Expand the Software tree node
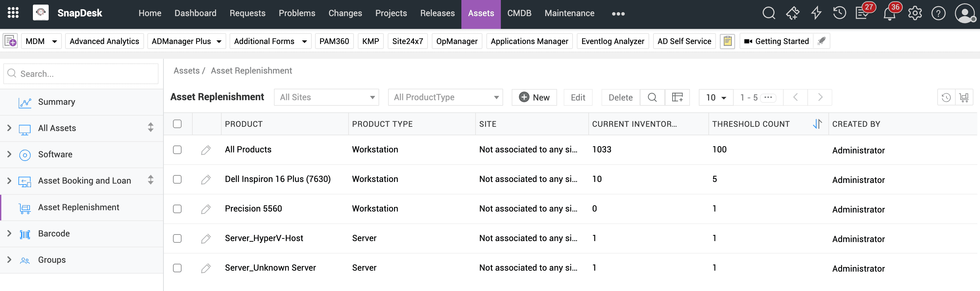980x291 pixels. (9, 154)
